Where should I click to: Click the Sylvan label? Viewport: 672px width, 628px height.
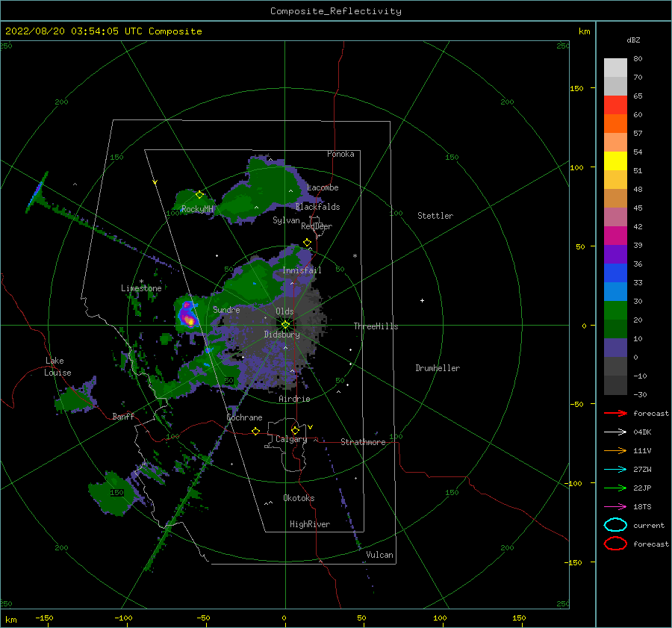point(286,220)
